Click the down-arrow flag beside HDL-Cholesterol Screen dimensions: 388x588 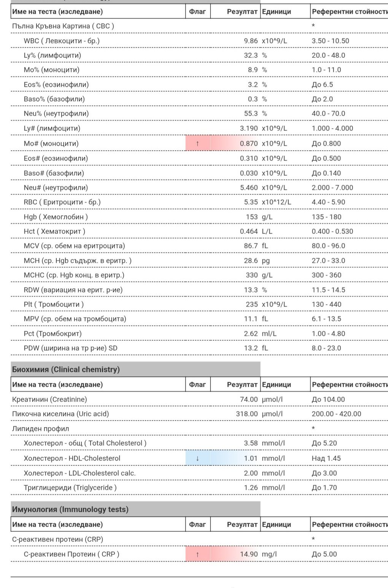(x=197, y=458)
